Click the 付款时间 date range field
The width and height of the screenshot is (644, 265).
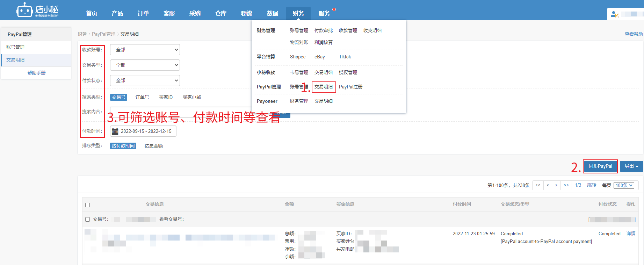(x=143, y=131)
